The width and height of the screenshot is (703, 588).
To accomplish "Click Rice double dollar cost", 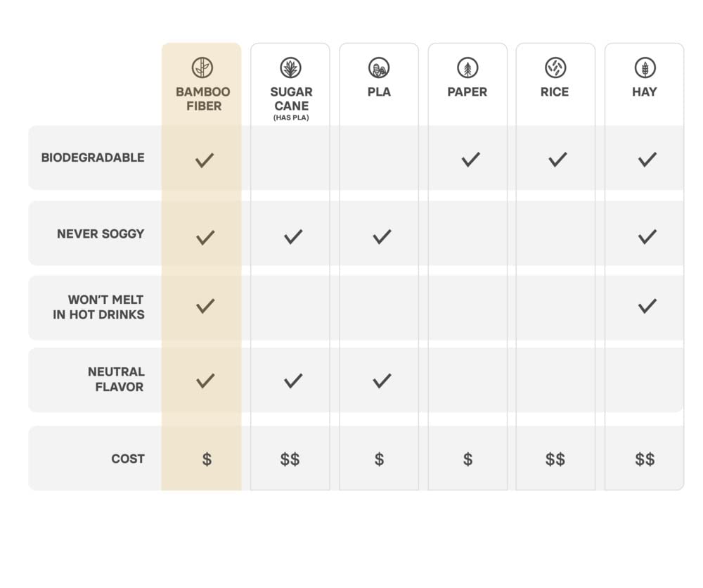I will point(555,459).
